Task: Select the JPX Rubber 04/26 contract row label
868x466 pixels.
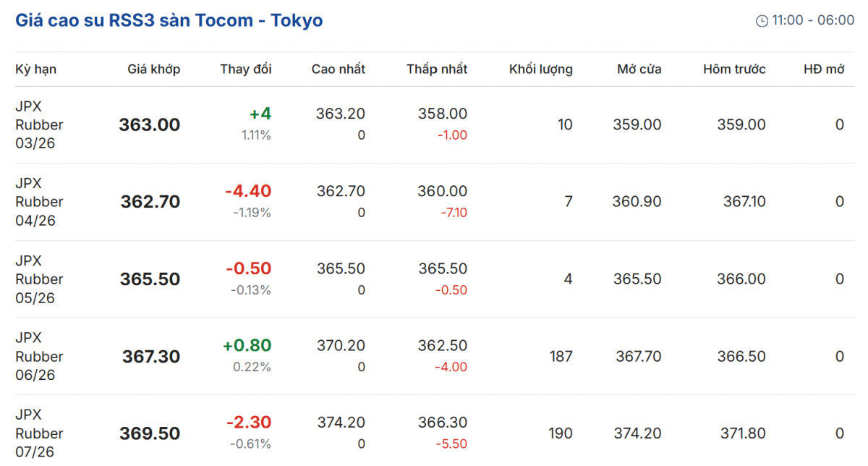Action: point(39,202)
